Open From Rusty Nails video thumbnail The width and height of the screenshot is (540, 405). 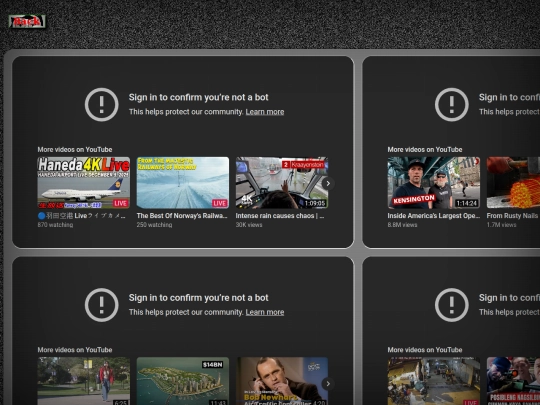coord(513,183)
